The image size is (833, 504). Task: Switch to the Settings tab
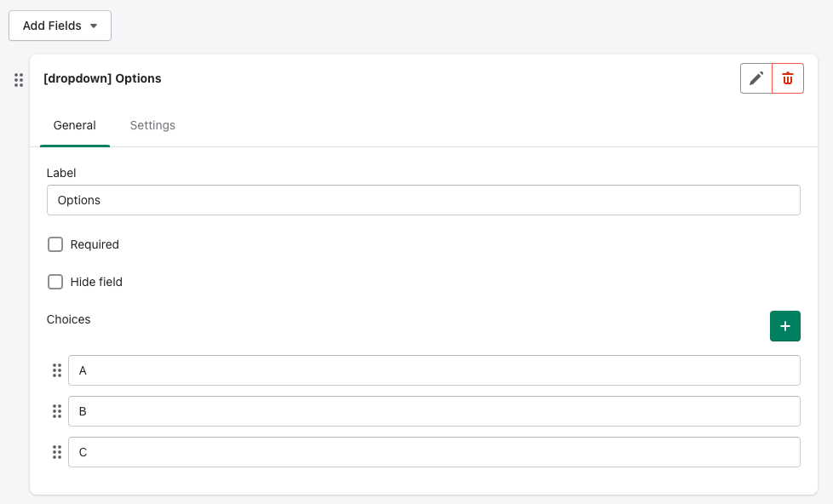pyautogui.click(x=152, y=125)
